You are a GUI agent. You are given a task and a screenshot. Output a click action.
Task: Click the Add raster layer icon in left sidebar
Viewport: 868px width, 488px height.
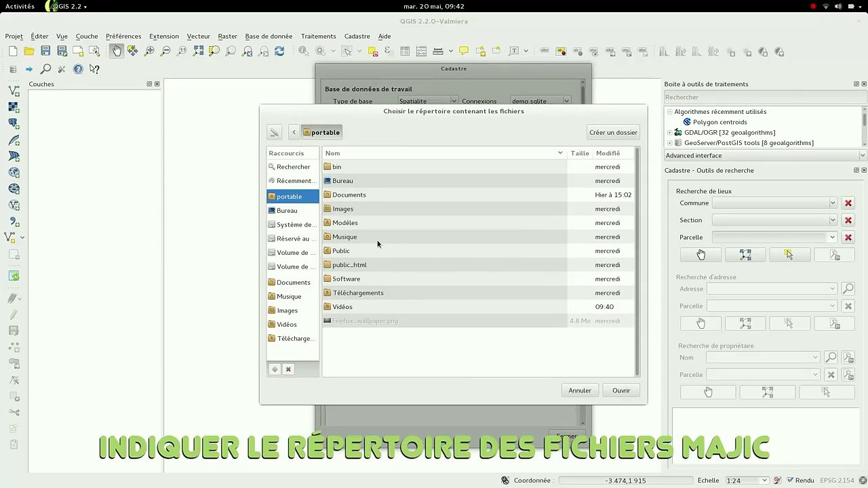(14, 107)
